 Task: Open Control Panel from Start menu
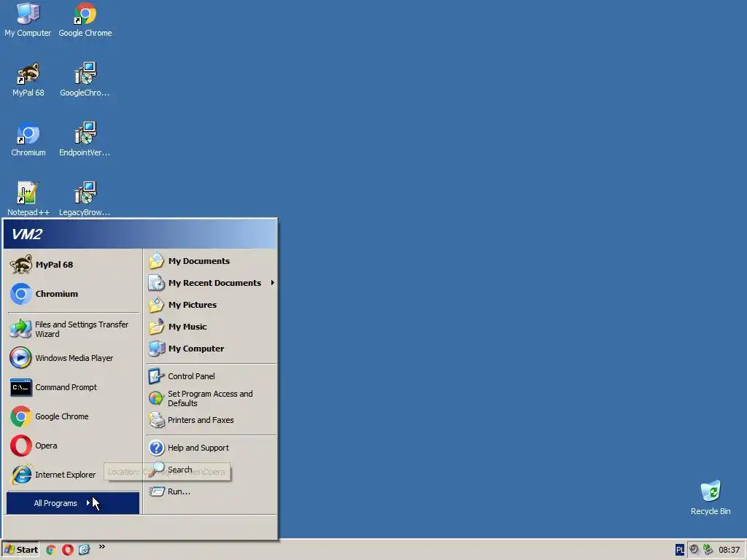tap(211, 376)
